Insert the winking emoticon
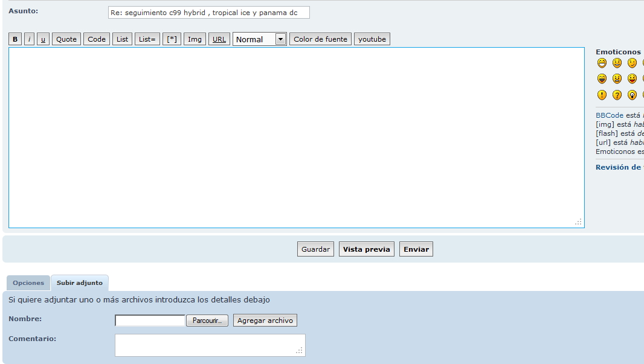 coord(632,63)
